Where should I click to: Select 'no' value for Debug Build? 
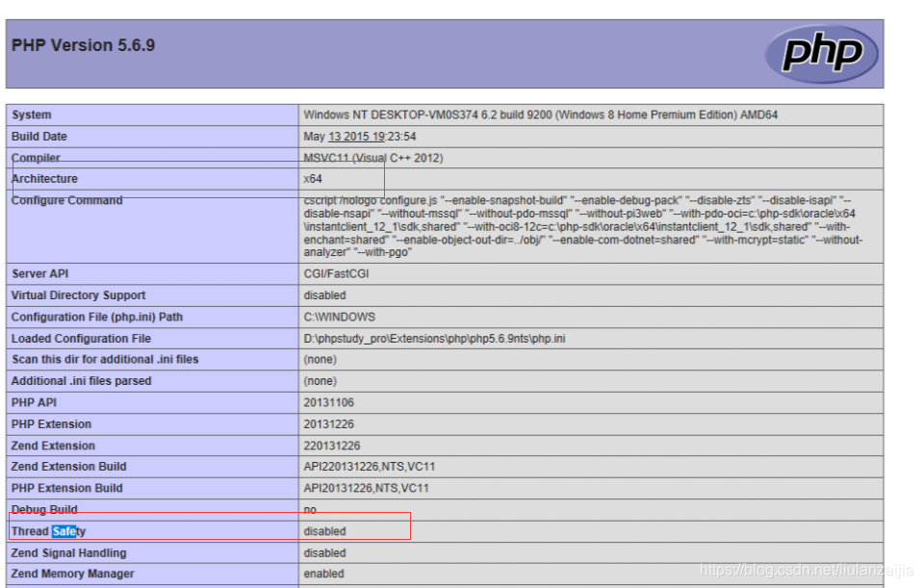(310, 510)
